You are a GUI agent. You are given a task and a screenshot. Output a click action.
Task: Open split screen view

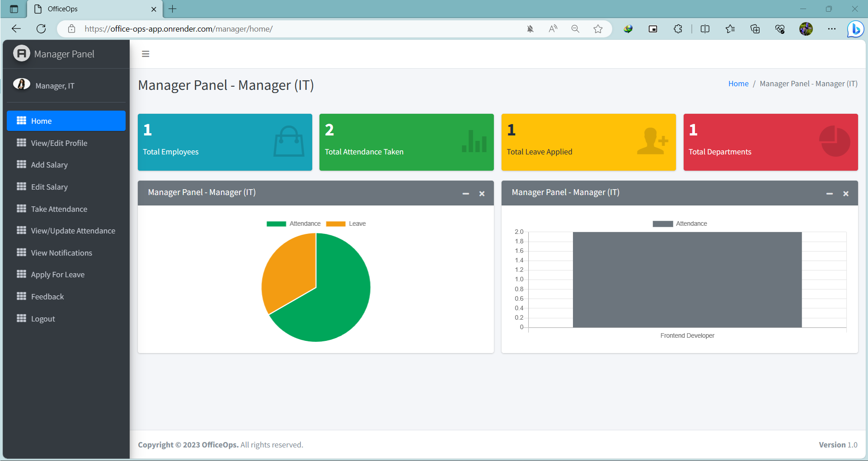(705, 29)
